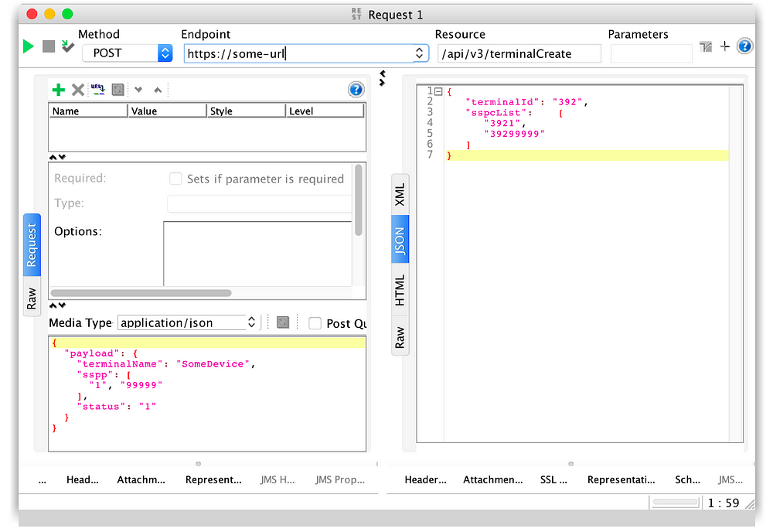Click the "status" line in request body
This screenshot has width=773, height=532.
coord(117,406)
